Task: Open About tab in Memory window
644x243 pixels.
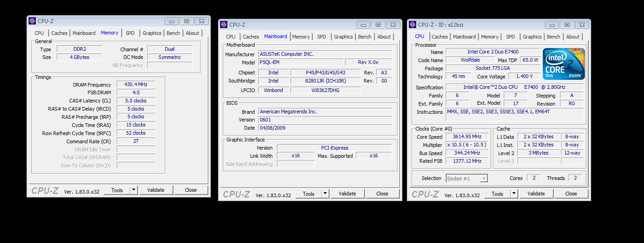Action: [x=192, y=33]
